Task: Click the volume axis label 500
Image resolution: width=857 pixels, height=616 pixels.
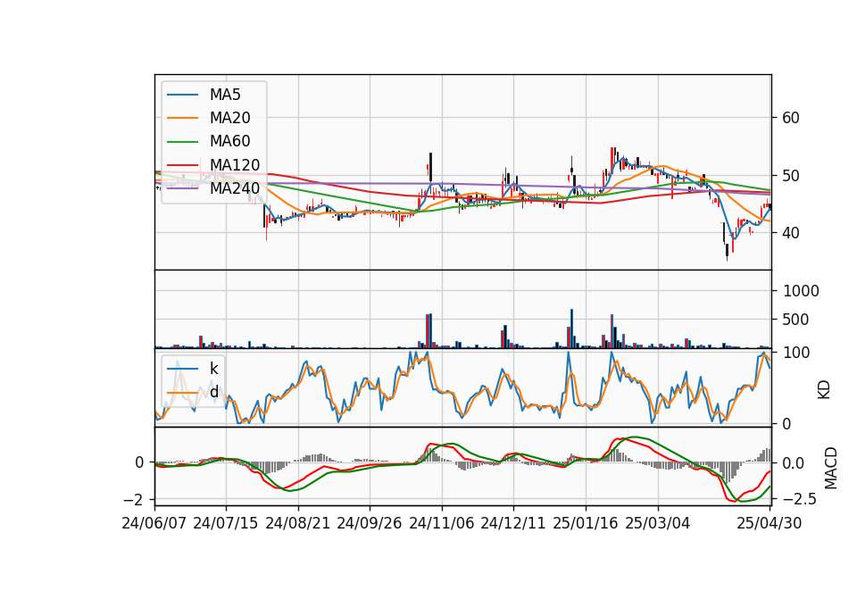Action: 795,320
